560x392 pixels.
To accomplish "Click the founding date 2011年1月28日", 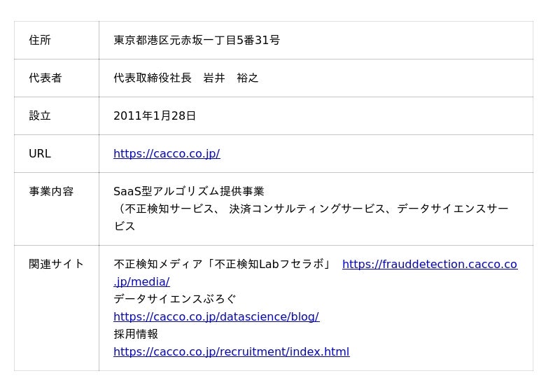I will [155, 116].
